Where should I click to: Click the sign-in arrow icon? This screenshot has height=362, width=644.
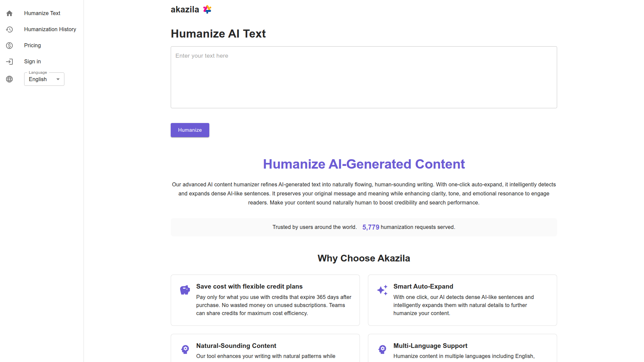(x=9, y=62)
